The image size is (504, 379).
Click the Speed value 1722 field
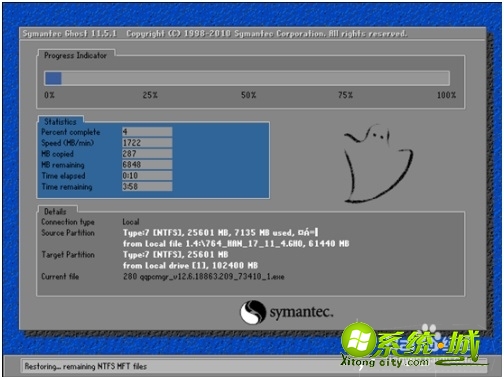click(x=147, y=143)
